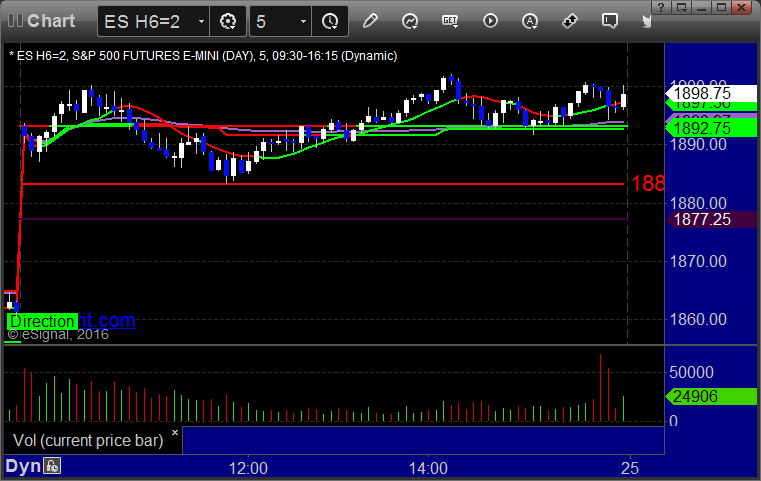Click the Dyn time scale label
Screen dimensions: 761x481
(23, 466)
